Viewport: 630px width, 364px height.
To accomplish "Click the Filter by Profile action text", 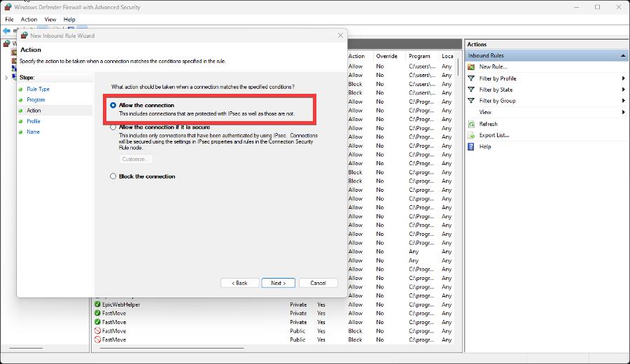I will click(498, 78).
